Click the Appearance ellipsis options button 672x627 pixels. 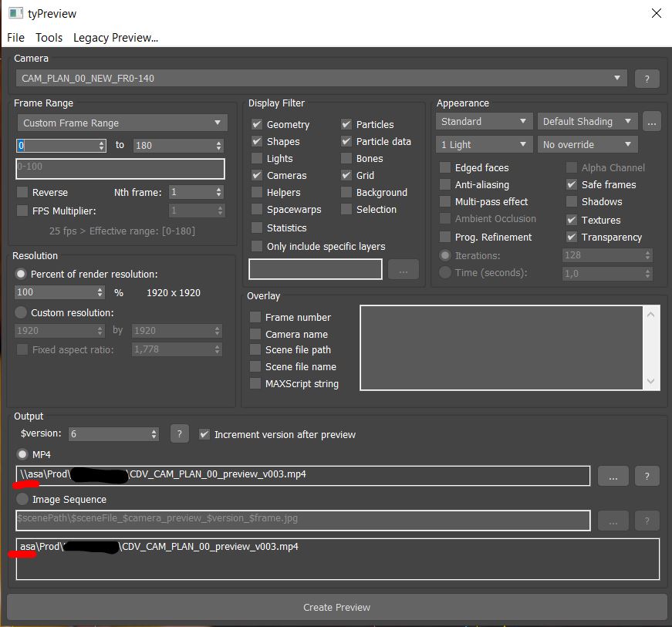[652, 122]
